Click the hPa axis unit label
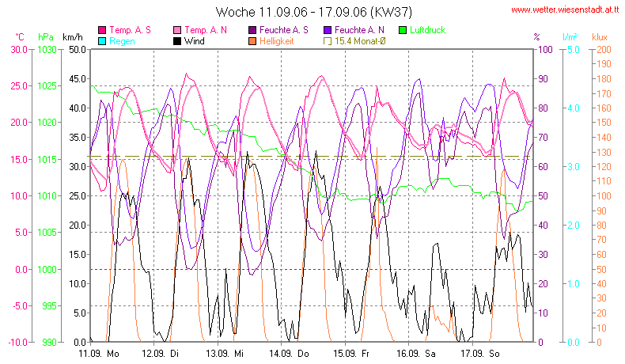The height and width of the screenshot is (364, 625). (46, 37)
